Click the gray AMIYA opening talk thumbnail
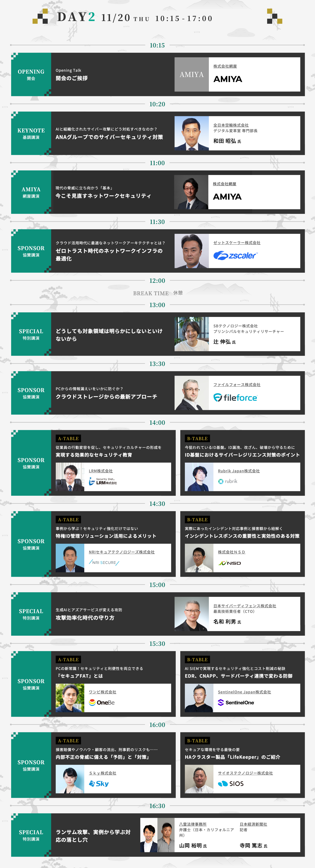This screenshot has width=315, height=868. pyautogui.click(x=191, y=74)
